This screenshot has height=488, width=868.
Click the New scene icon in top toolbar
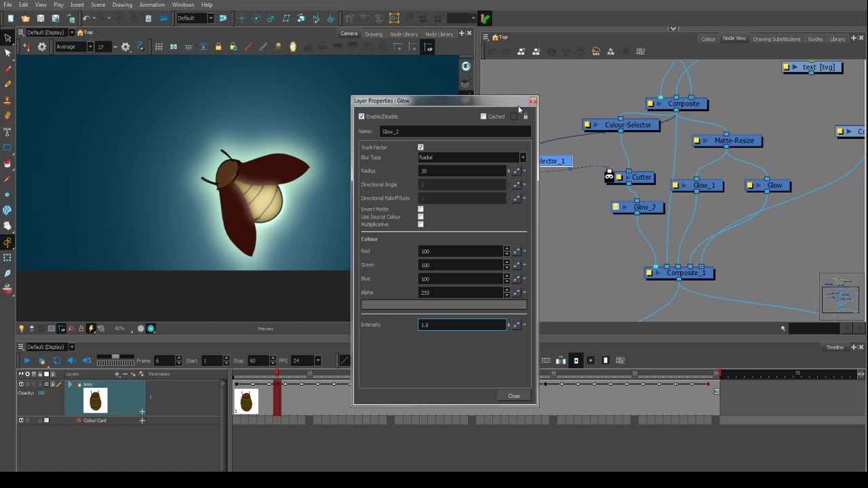coord(10,18)
